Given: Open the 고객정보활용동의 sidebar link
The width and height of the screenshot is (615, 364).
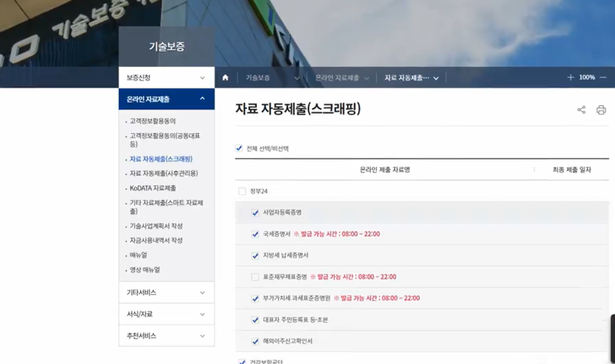Looking at the screenshot, I should [x=153, y=121].
